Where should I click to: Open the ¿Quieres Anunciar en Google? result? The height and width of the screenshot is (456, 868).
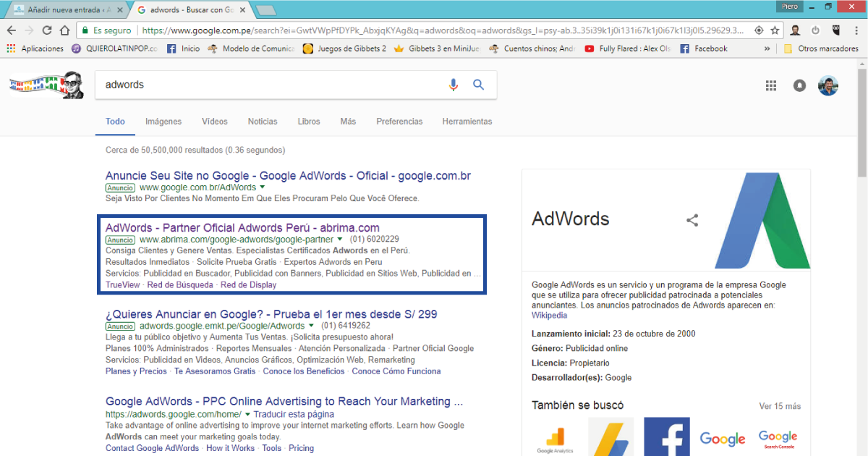271,314
